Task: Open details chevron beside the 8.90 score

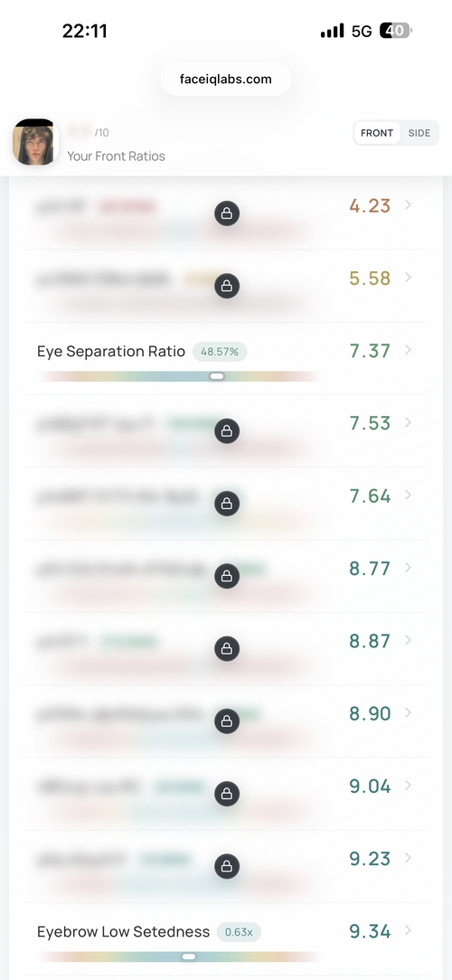Action: [x=409, y=712]
